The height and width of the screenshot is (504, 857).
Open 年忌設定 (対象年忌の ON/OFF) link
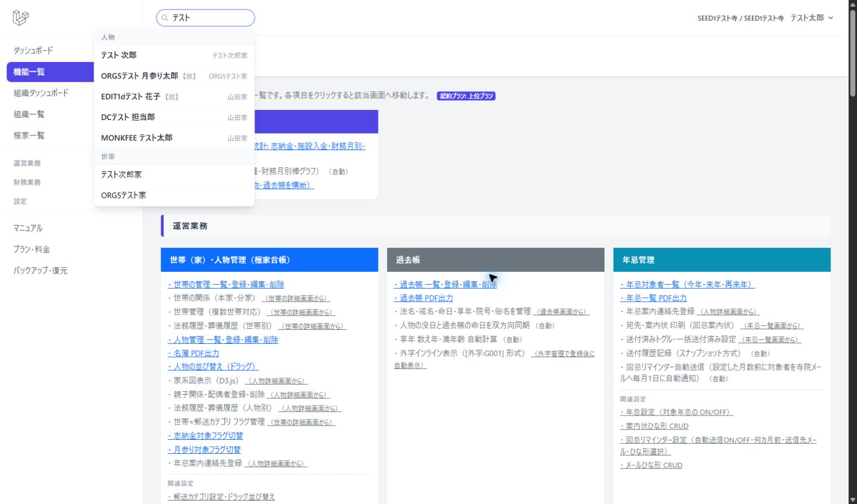(676, 413)
